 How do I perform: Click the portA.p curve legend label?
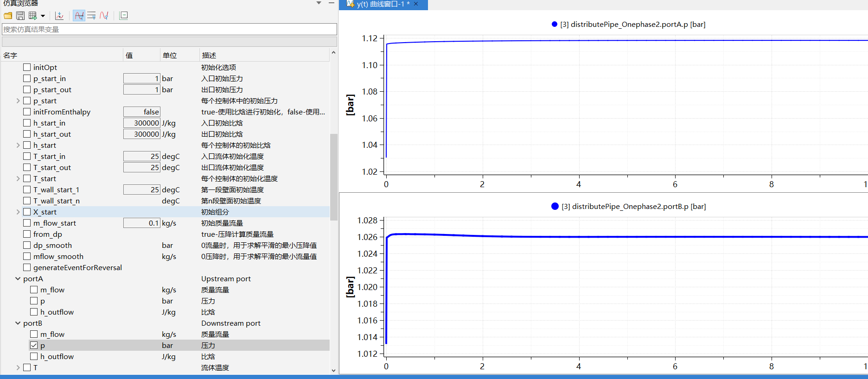coord(633,24)
